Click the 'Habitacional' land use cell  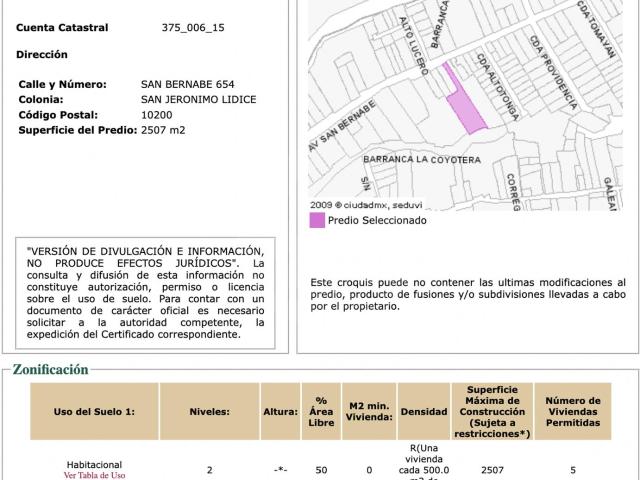[94, 465]
